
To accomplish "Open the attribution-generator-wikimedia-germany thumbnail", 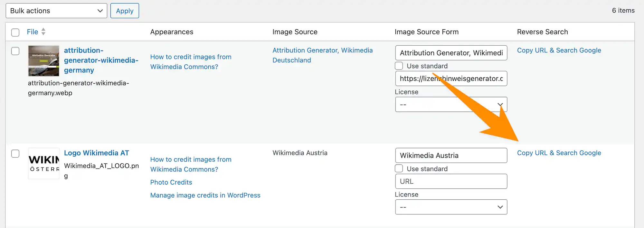I will coord(44,61).
